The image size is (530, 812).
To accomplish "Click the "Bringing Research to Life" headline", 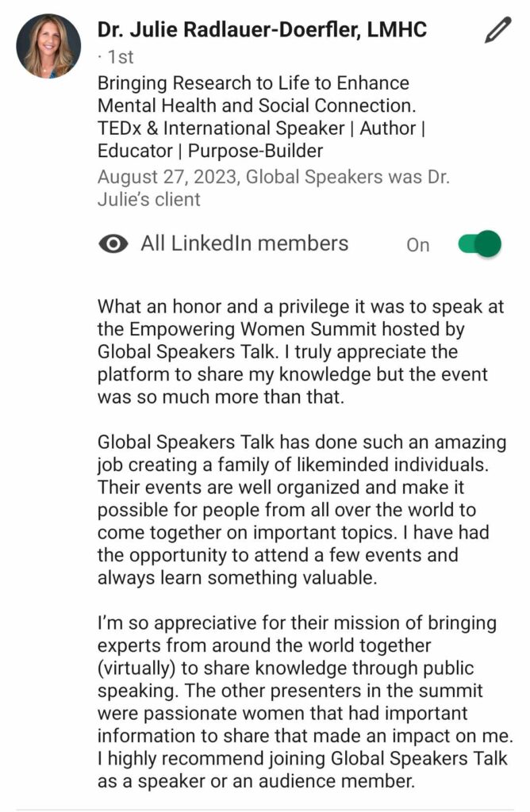I will [x=253, y=83].
